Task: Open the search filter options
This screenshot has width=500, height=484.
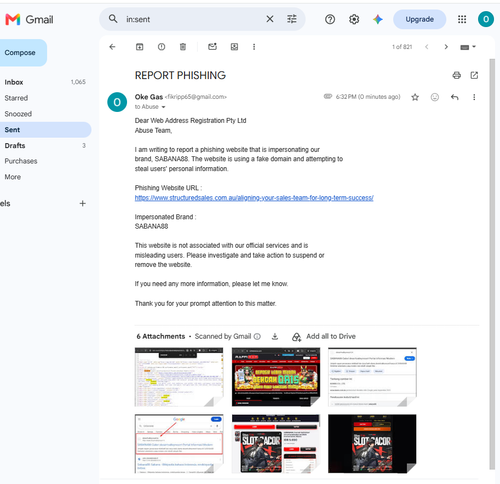Action: tap(292, 19)
